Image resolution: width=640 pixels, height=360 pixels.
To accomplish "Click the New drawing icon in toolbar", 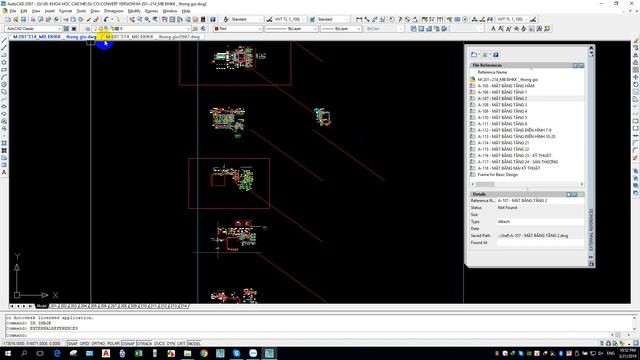I will pyautogui.click(x=8, y=19).
